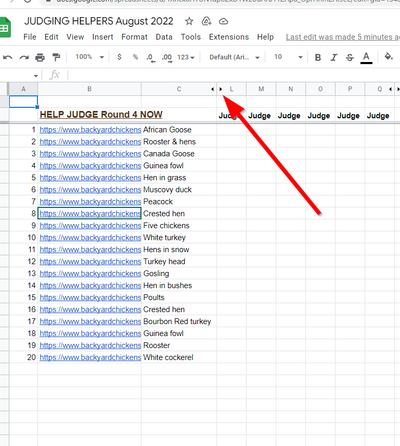Screen dimensions: 400x446
Task: Click the HELP JUDGE Round 4 NOW heading
Action: (101, 115)
